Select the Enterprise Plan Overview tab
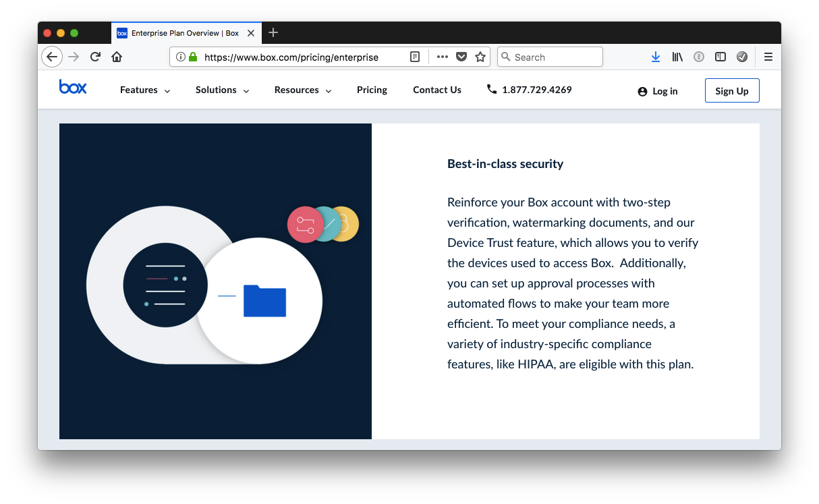Image resolution: width=819 pixels, height=504 pixels. pyautogui.click(x=186, y=33)
